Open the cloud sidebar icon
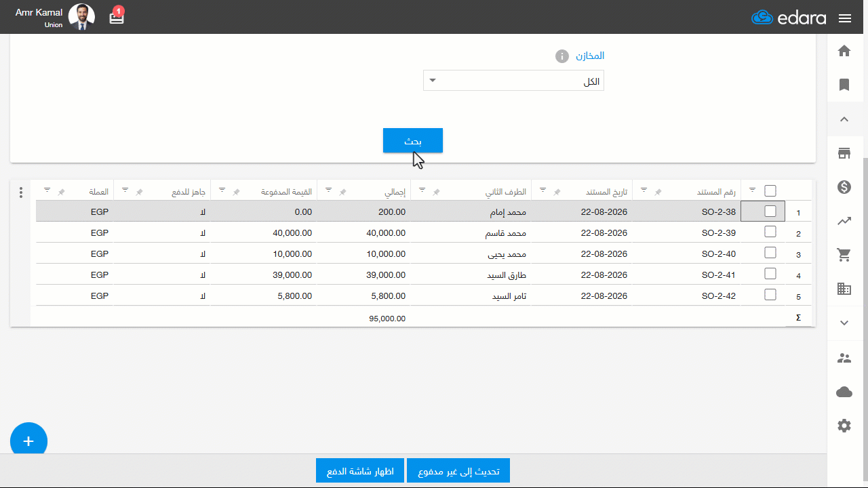This screenshot has height=488, width=868. tap(844, 392)
